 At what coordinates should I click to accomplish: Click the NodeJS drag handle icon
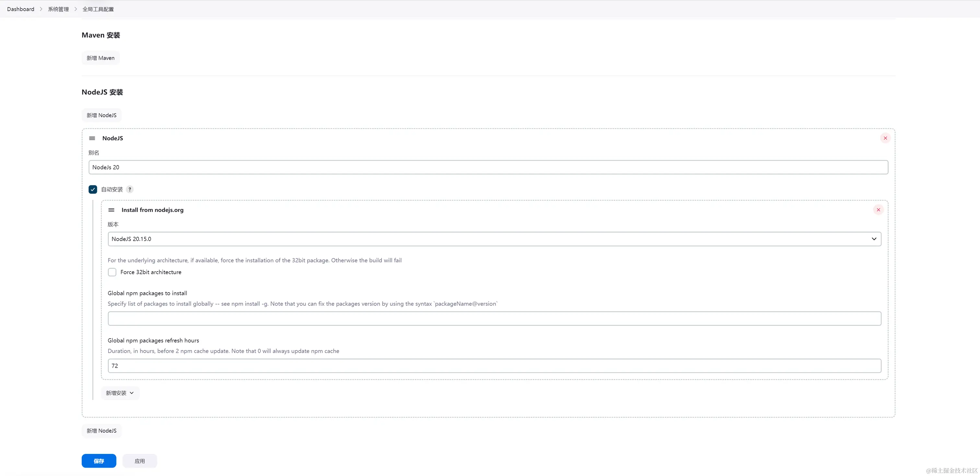tap(92, 138)
